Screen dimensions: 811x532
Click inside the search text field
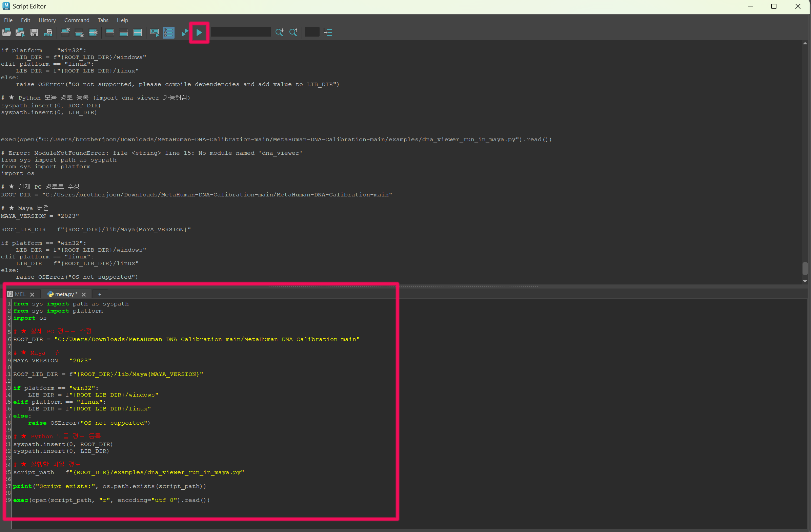[x=240, y=32]
